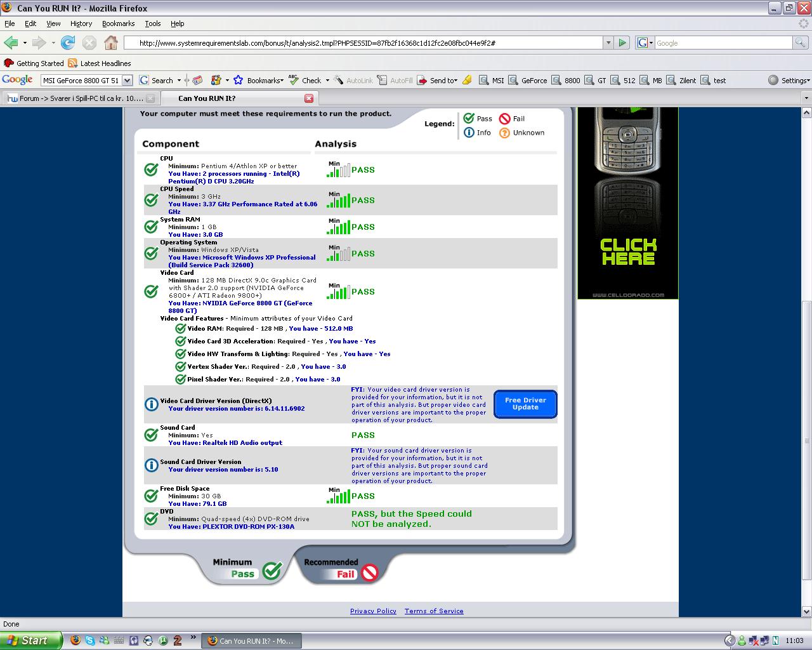
Task: Click the CLICK HERE phone advertisement
Action: coord(628,203)
